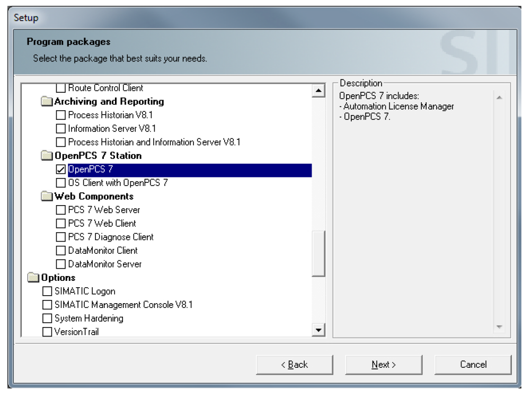Image resolution: width=532 pixels, height=398 pixels.
Task: Go Back to the previous setup page
Action: pyautogui.click(x=294, y=365)
